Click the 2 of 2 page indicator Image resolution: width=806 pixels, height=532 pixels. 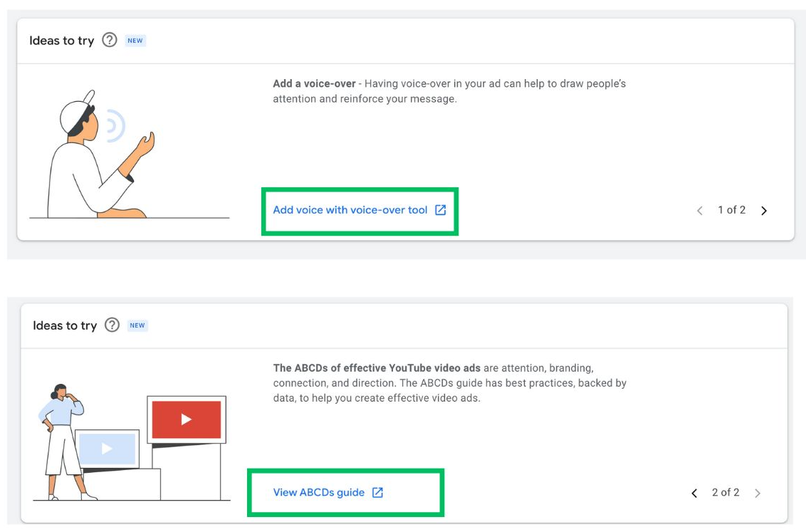pos(726,492)
